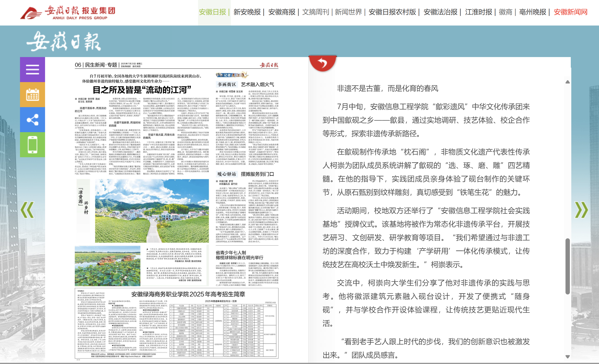Open the purple hamburger menu icon
Screen dimensions: 599x364
[32, 69]
